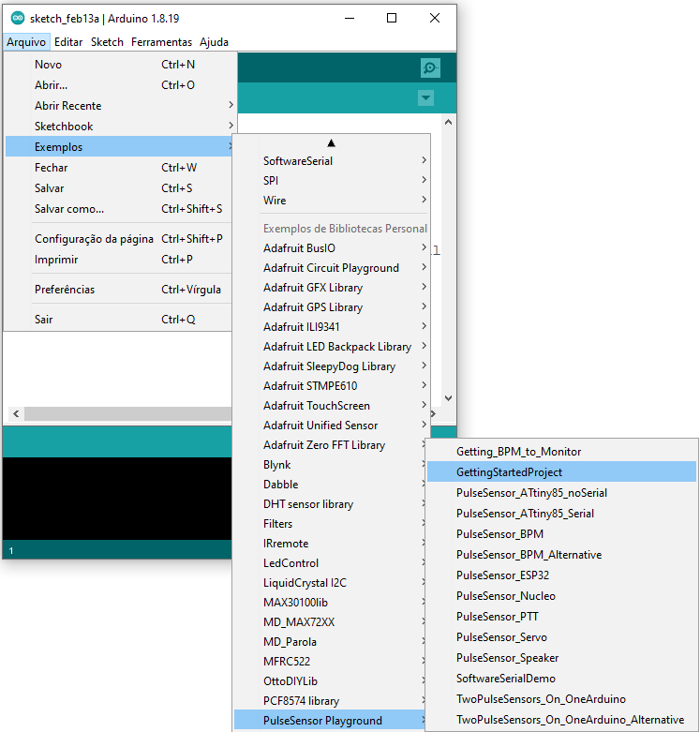
Task: Open Adafruit LED Backpack Library submenu
Action: point(332,347)
